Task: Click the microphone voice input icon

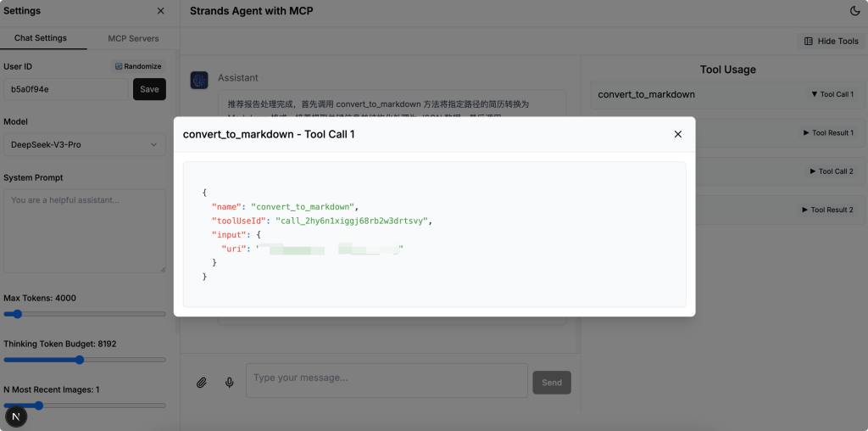Action: (x=229, y=383)
